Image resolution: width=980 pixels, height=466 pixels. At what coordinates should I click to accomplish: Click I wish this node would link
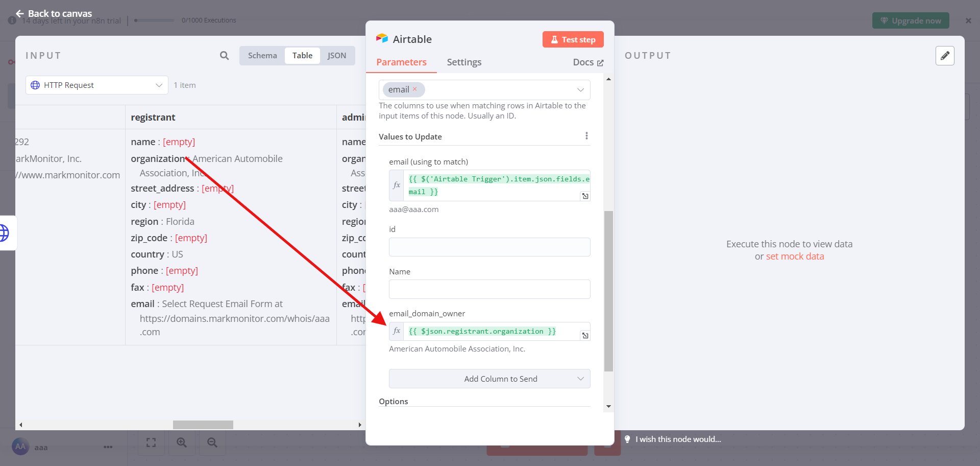(678, 439)
